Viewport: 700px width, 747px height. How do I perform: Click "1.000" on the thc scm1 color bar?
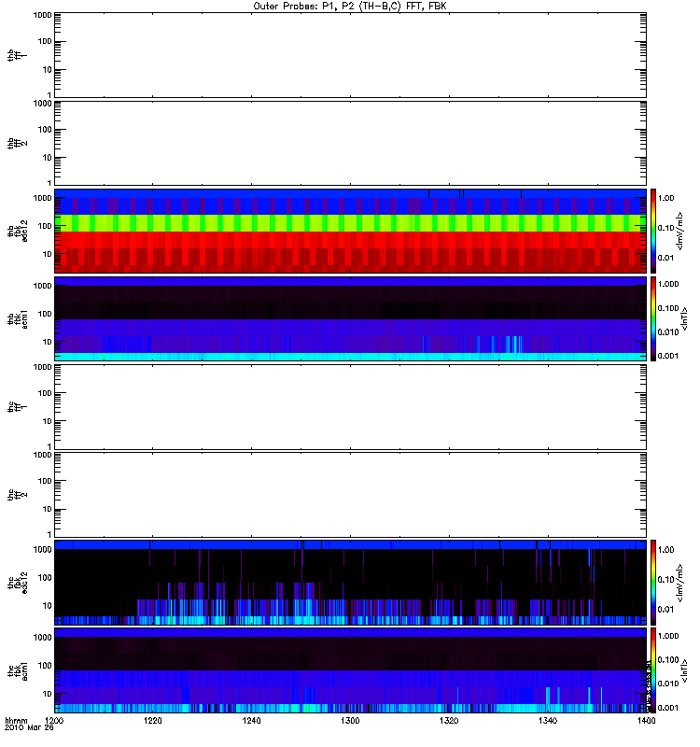click(x=668, y=636)
